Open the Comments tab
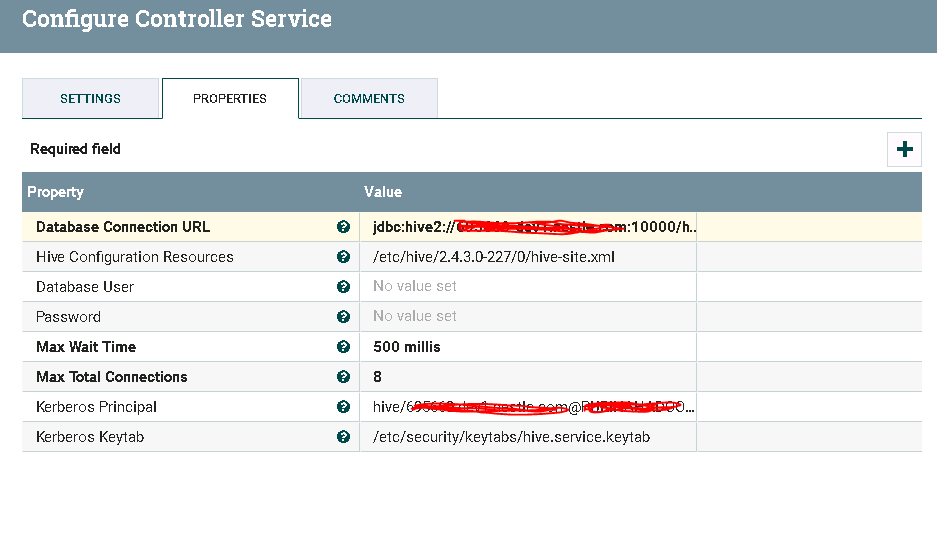Viewport: 937px width, 552px height. (369, 98)
